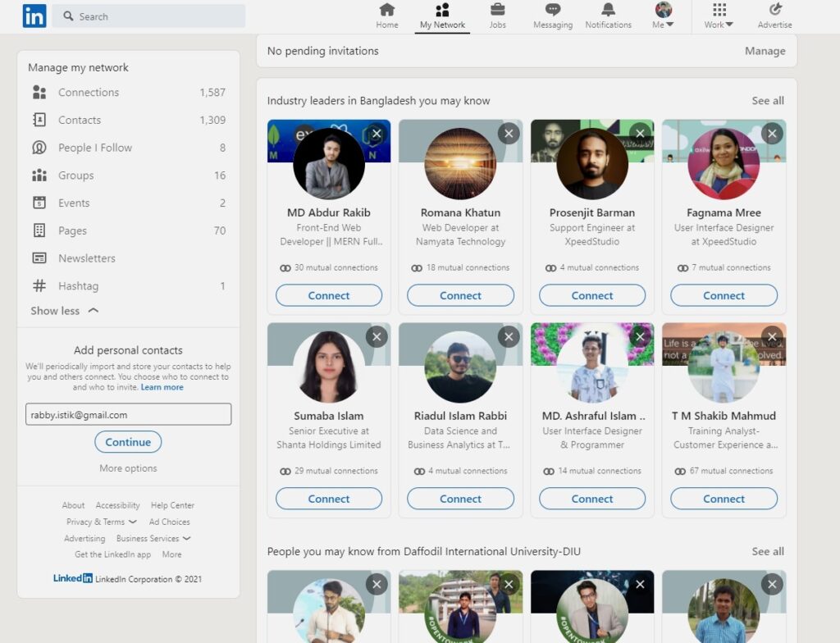Connect with MD. Ashraful Islam

(592, 499)
